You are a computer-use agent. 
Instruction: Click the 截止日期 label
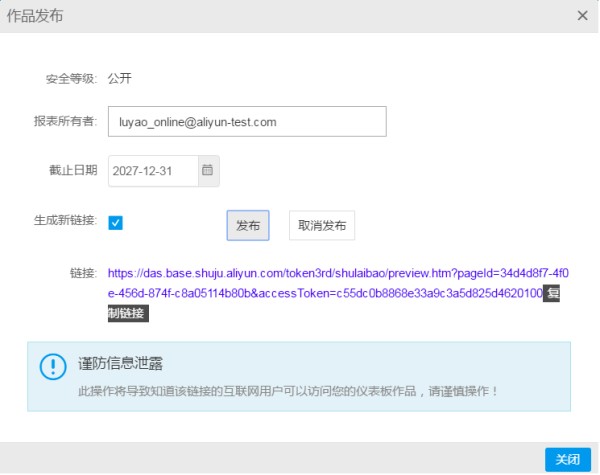tap(73, 170)
